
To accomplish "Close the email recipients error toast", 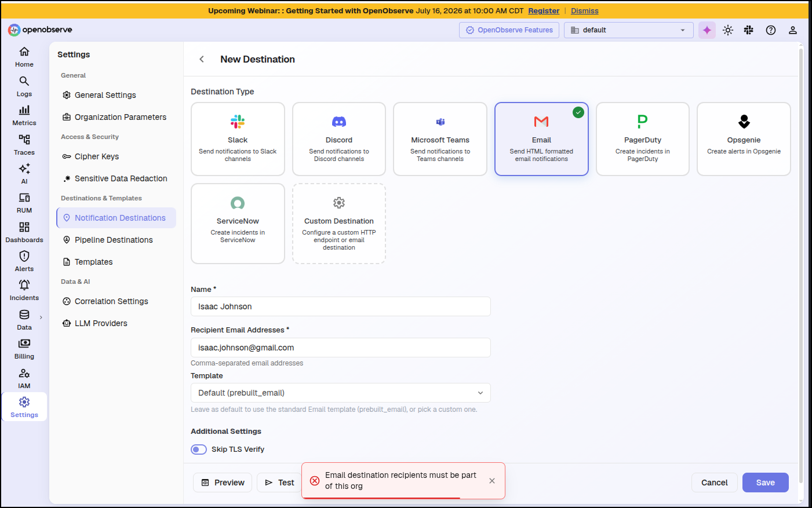I will pyautogui.click(x=492, y=481).
